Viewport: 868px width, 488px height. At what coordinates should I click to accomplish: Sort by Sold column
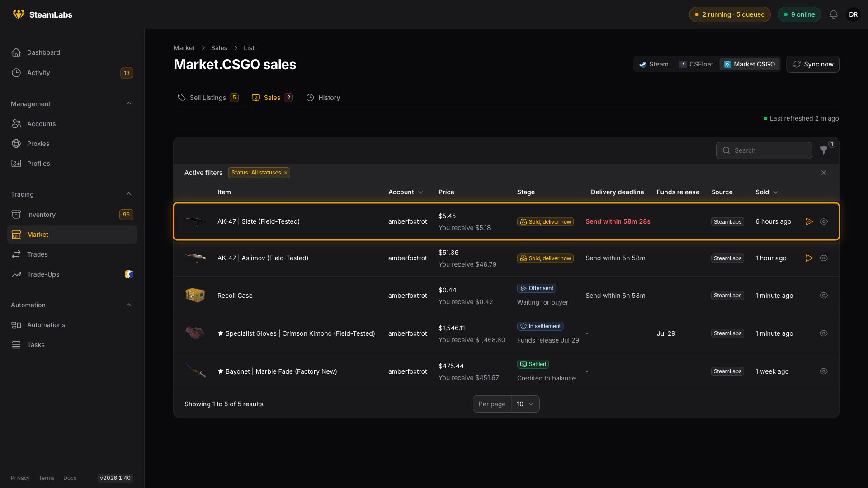pos(767,192)
